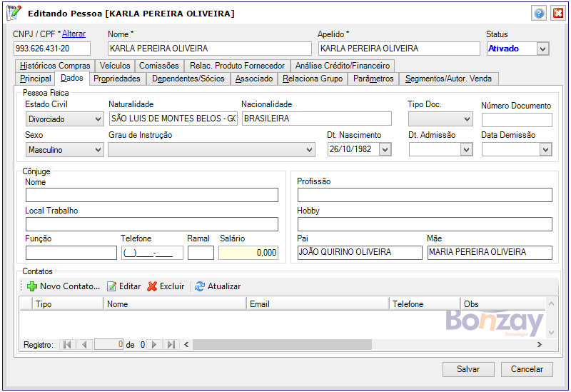The height and width of the screenshot is (392, 571).
Task: Click the Novo Contato green plus icon
Action: (x=31, y=286)
